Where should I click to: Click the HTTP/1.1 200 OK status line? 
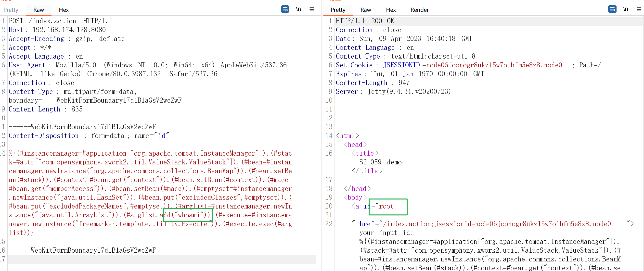(x=365, y=21)
